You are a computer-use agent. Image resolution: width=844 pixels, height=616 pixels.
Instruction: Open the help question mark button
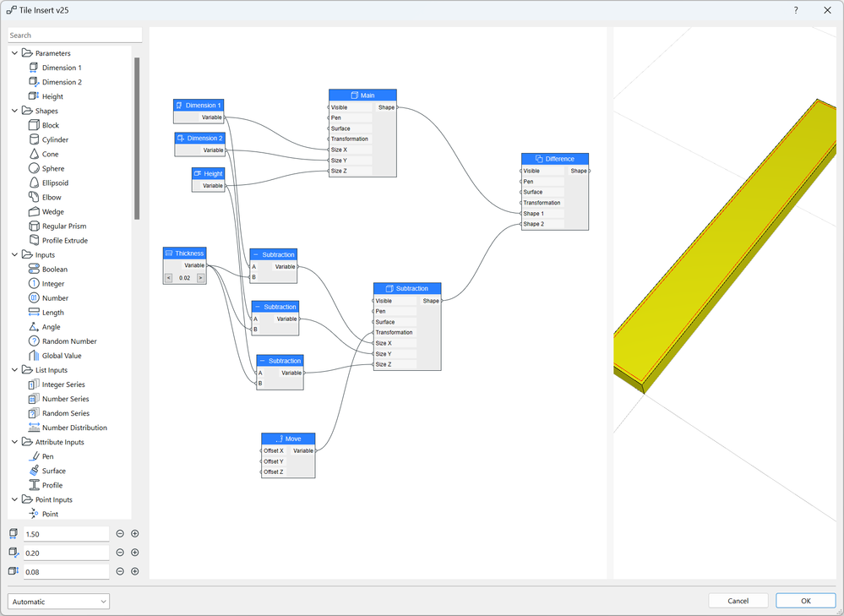pyautogui.click(x=796, y=10)
